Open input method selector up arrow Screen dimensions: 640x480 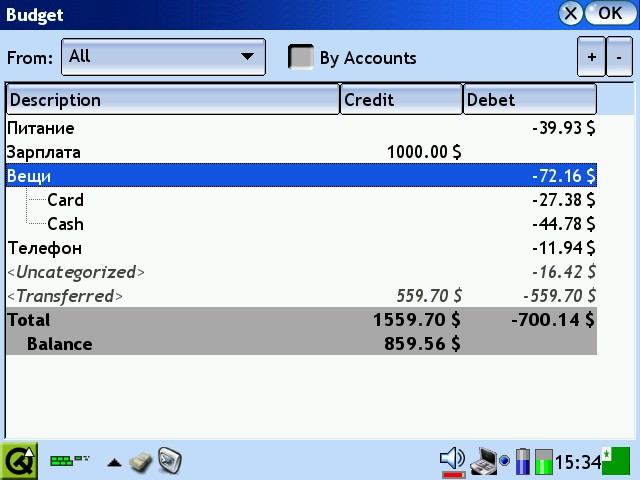click(115, 462)
